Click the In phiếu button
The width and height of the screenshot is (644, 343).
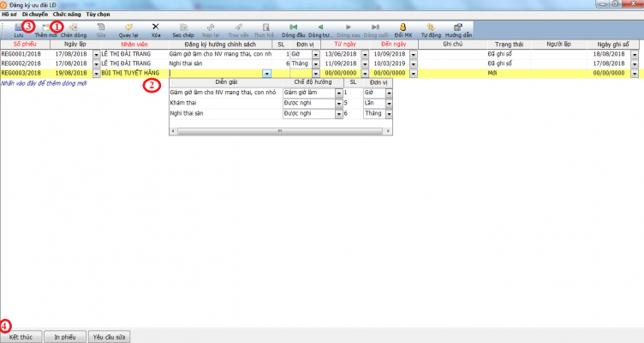click(x=65, y=337)
